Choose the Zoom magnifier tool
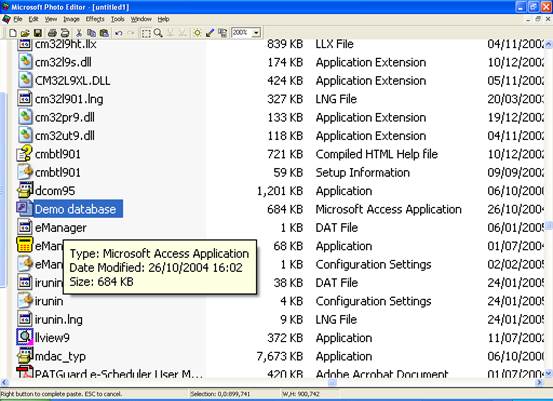Screen dimensions: 553x401 pos(158,33)
